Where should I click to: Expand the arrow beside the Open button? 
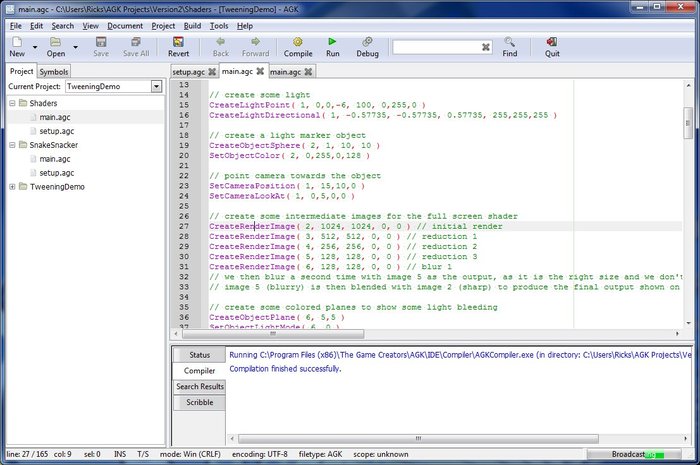point(75,47)
